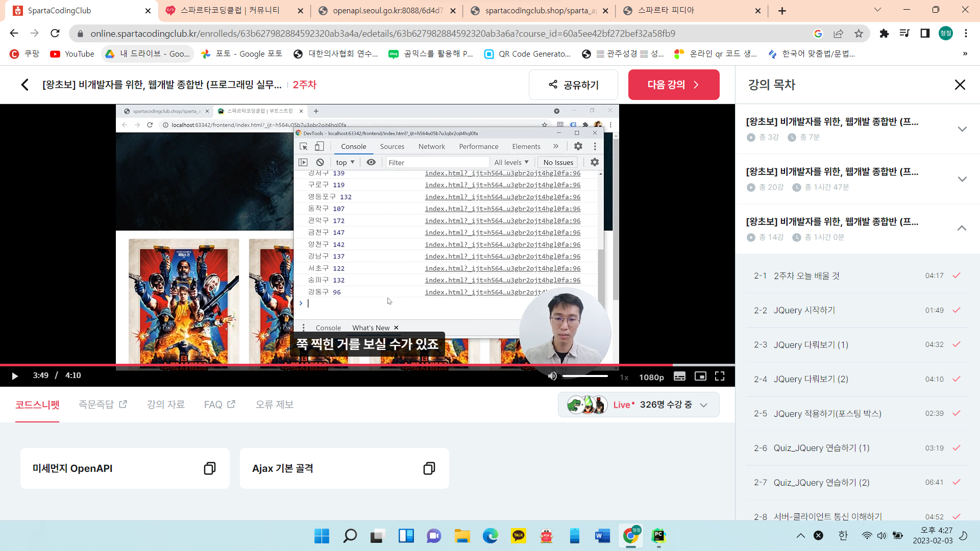The image size is (980, 551).
Task: Open the tab search dropdown arrow
Action: (x=877, y=10)
